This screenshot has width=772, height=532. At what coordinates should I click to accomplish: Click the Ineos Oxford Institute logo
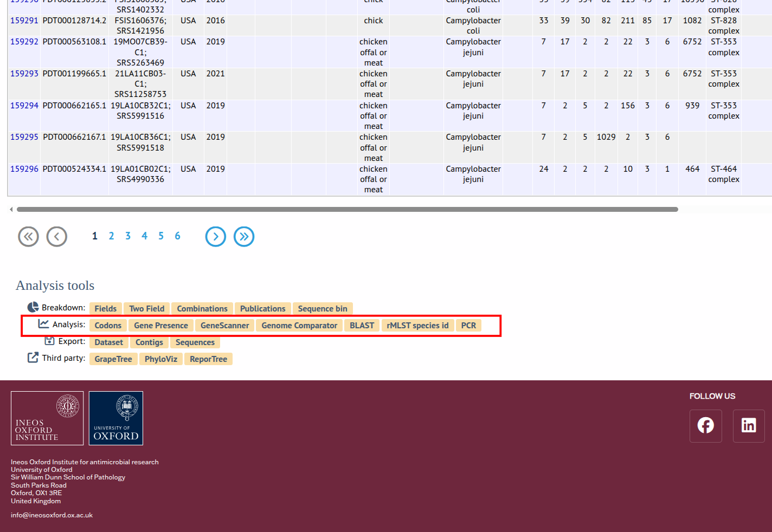pos(47,418)
